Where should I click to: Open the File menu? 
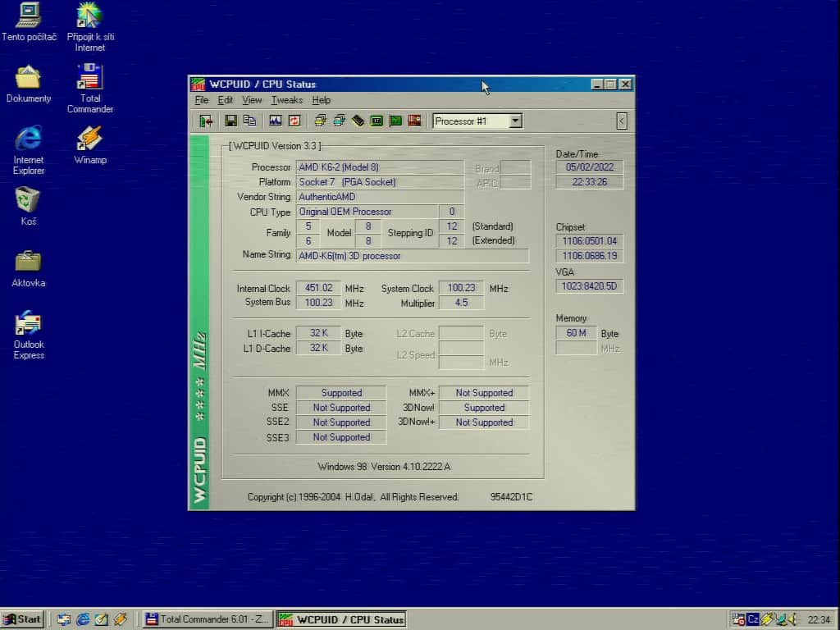[x=202, y=100]
